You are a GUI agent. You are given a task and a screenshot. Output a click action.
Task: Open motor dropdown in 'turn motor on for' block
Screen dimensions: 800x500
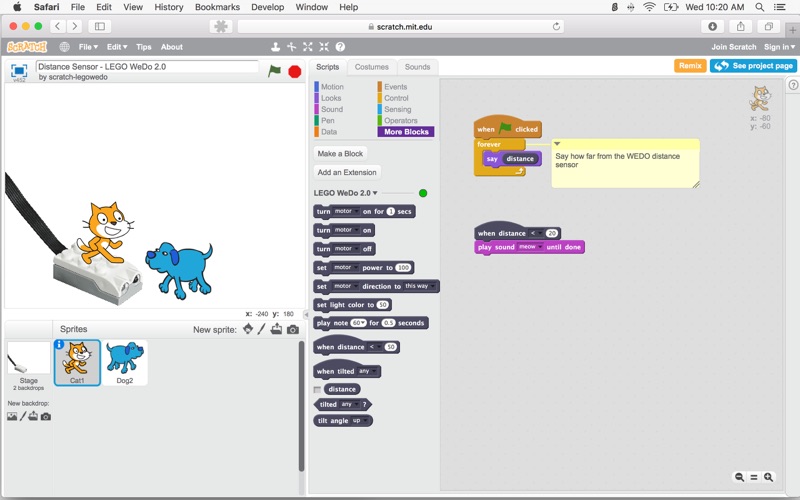point(346,211)
